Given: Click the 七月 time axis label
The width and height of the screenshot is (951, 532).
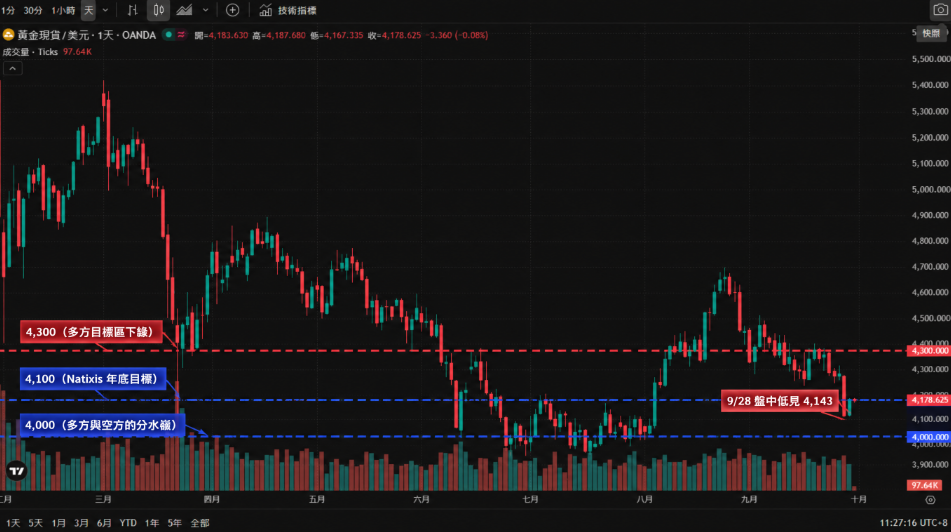Looking at the screenshot, I should 530,499.
